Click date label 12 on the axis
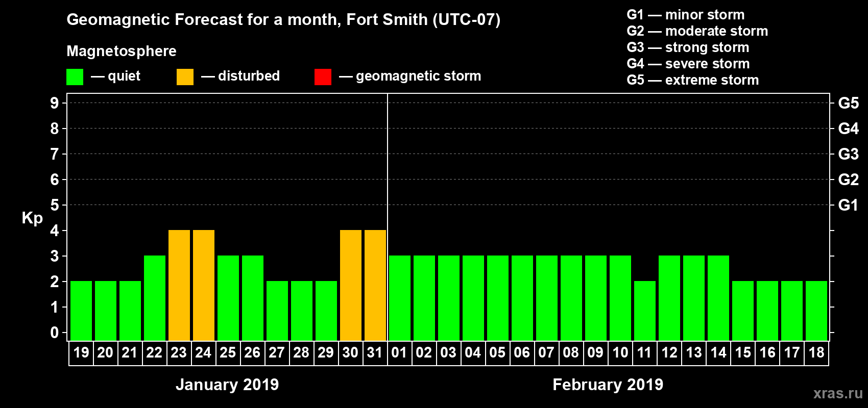868x408 pixels. point(669,352)
